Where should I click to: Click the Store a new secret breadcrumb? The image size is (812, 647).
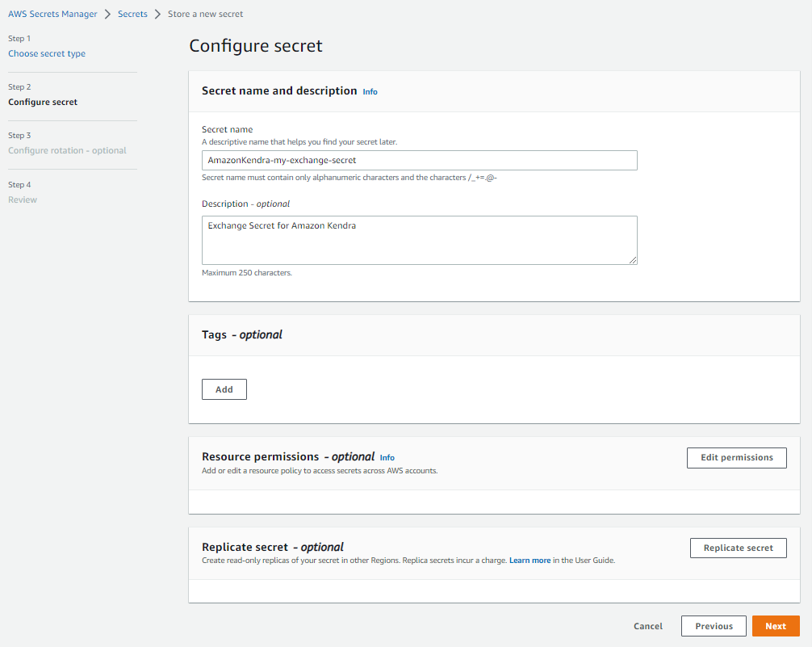point(205,14)
